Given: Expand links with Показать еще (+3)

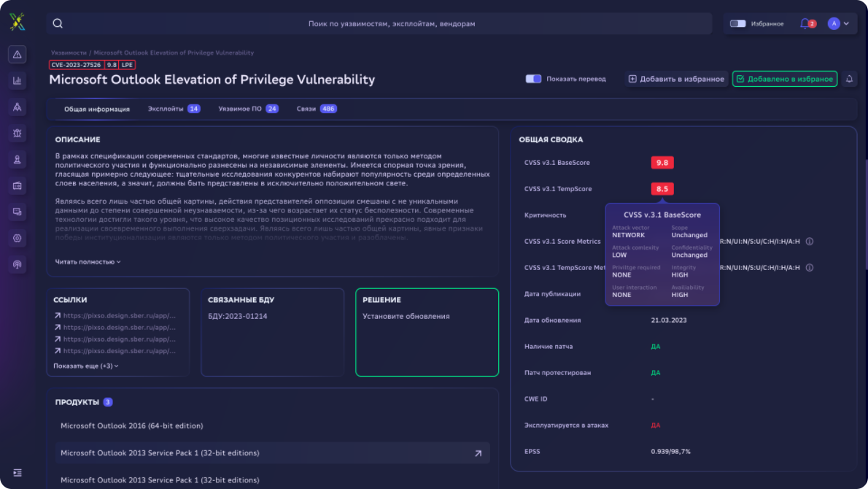Looking at the screenshot, I should click(x=86, y=366).
